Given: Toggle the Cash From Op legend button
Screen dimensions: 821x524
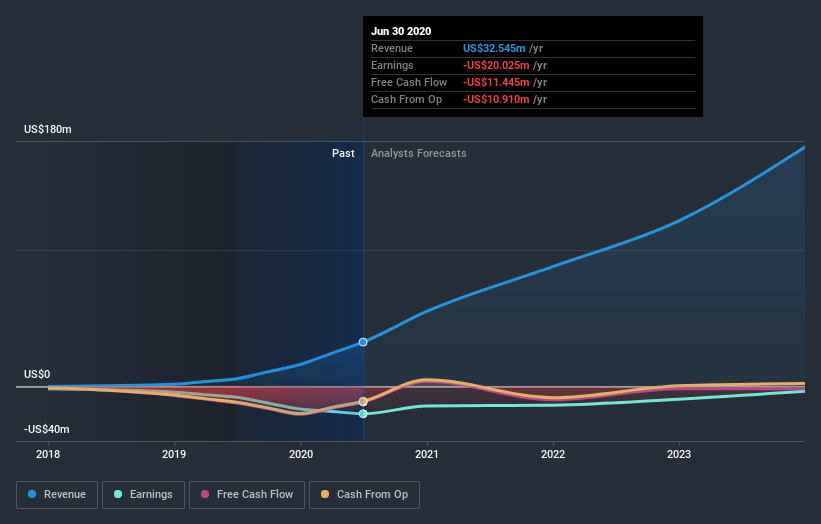Looking at the screenshot, I should [x=364, y=495].
